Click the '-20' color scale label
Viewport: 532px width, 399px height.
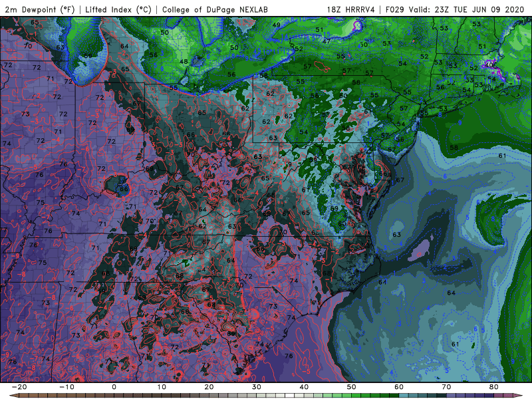tap(19, 387)
